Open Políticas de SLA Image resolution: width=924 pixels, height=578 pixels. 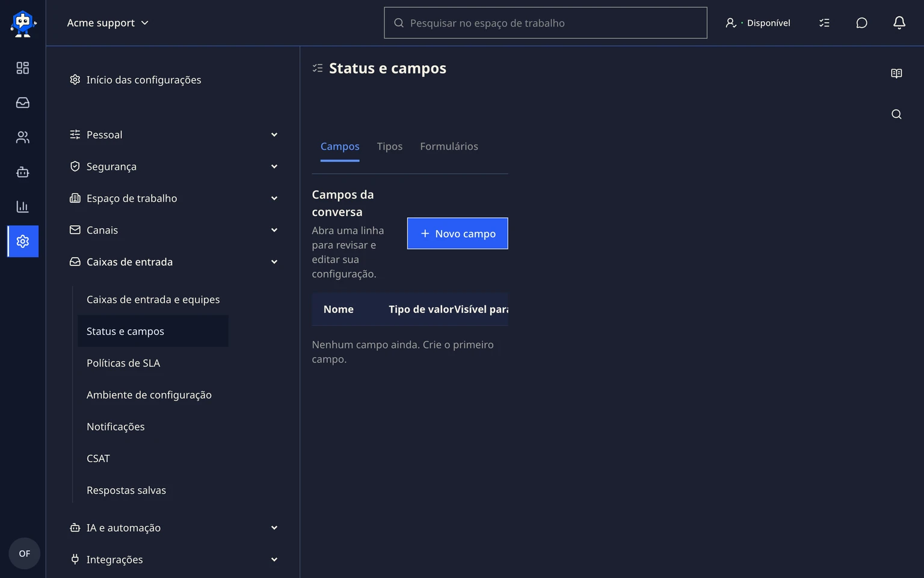[x=153, y=363]
